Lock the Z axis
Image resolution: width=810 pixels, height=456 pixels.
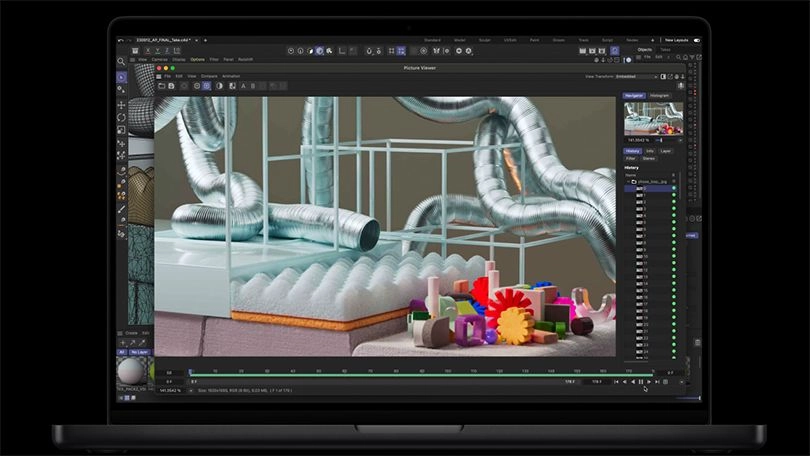(167, 51)
